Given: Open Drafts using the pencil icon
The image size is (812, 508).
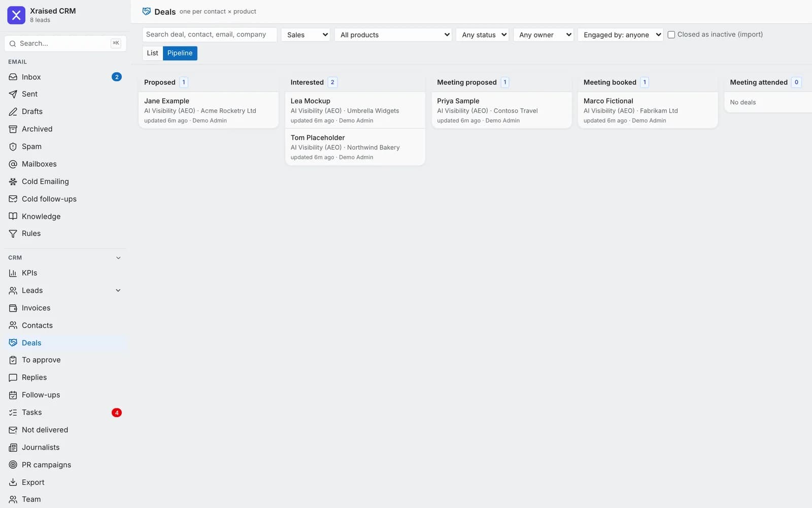Looking at the screenshot, I should pyautogui.click(x=13, y=112).
